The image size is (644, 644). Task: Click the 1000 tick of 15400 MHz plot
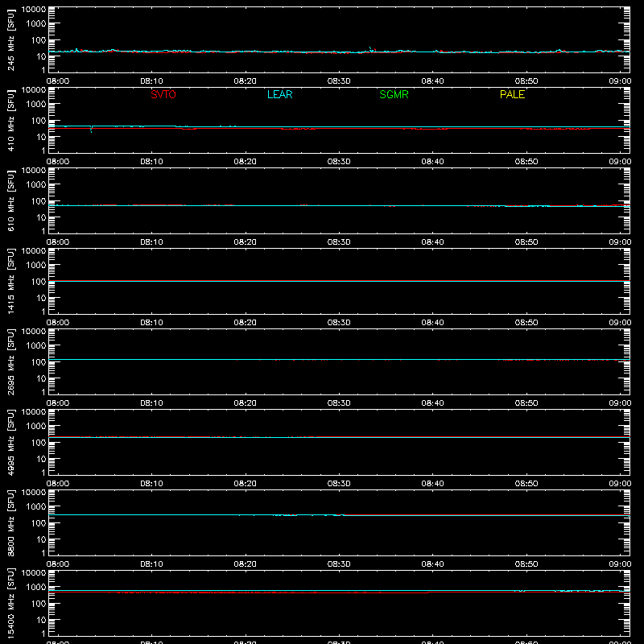[x=36, y=588]
